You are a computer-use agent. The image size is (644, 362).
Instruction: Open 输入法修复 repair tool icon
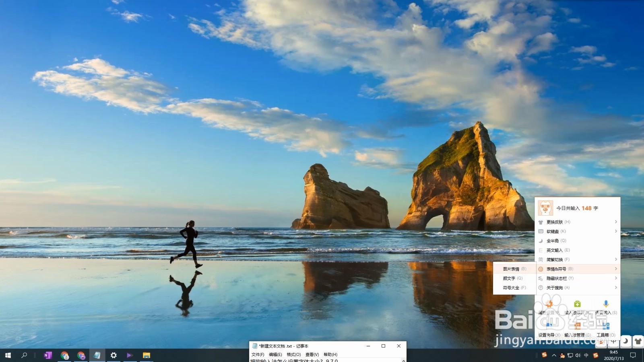(577, 304)
